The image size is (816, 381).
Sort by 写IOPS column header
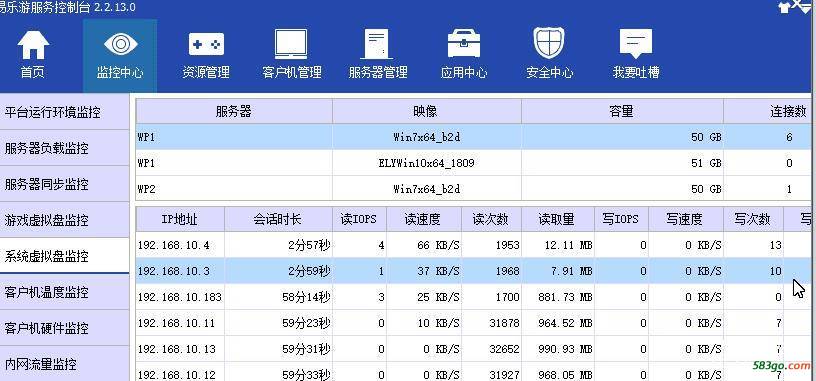pyautogui.click(x=621, y=219)
